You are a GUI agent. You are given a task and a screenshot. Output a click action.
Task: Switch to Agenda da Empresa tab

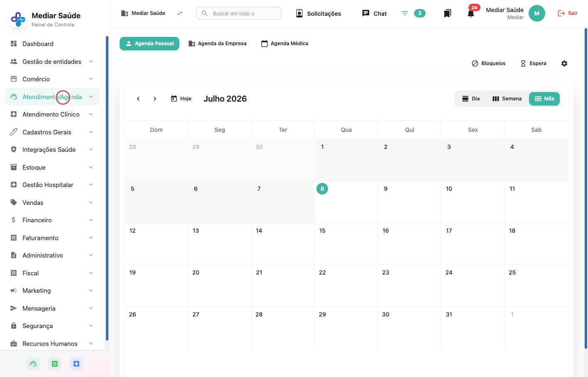(x=218, y=44)
